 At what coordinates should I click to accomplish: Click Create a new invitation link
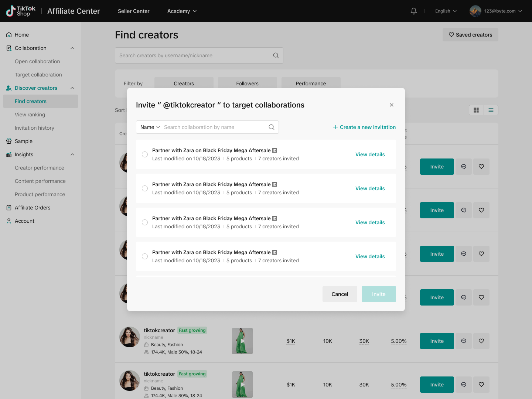click(364, 127)
